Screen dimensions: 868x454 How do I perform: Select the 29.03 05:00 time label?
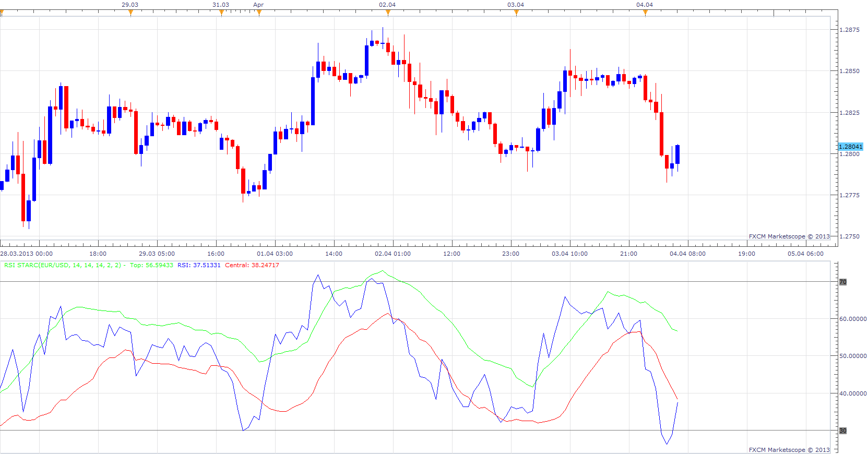(157, 254)
